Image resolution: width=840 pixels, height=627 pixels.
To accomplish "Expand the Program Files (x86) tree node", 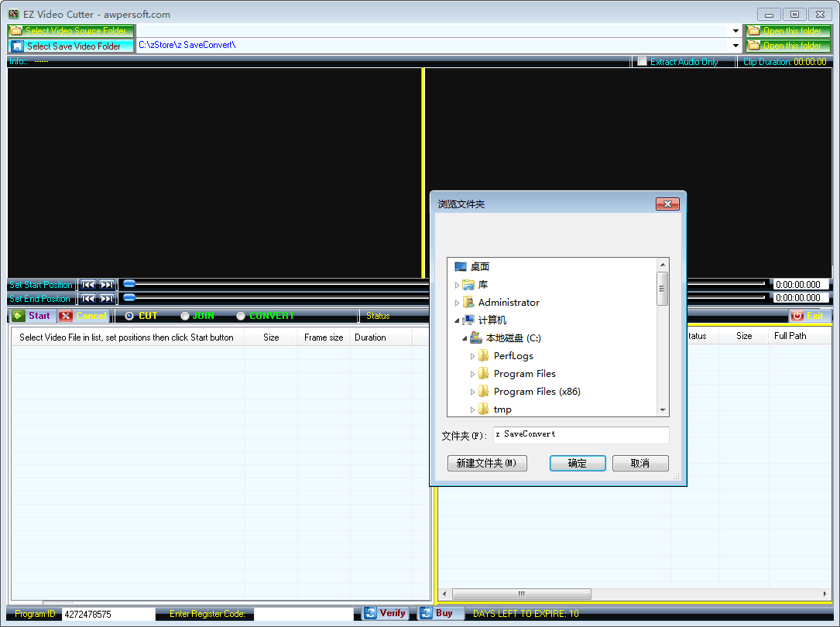I will pos(473,391).
